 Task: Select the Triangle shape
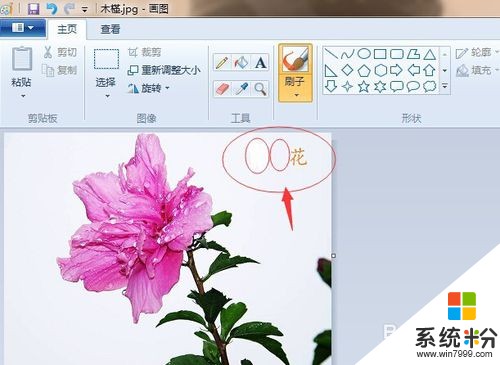pos(429,54)
